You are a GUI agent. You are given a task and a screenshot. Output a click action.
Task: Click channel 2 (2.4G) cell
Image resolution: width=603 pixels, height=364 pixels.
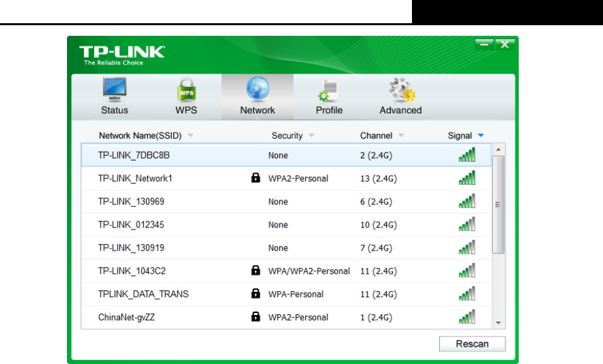(x=376, y=155)
